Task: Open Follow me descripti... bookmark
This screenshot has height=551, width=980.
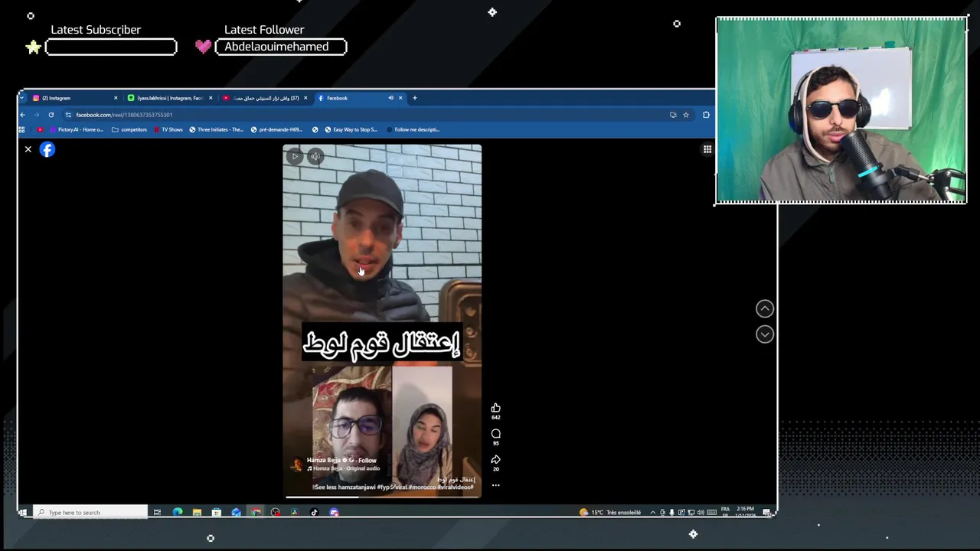Action: 413,129
